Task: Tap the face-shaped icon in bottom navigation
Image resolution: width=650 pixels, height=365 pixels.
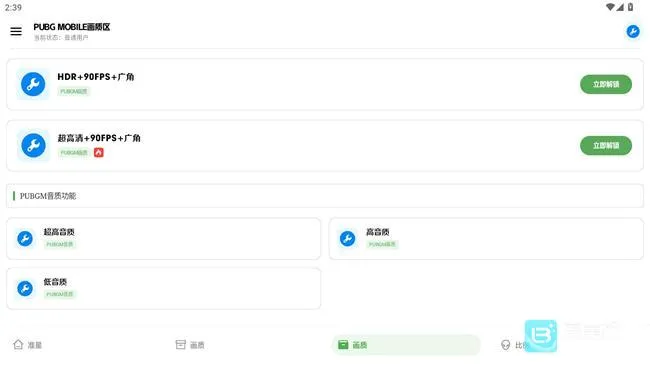Action: (x=505, y=345)
